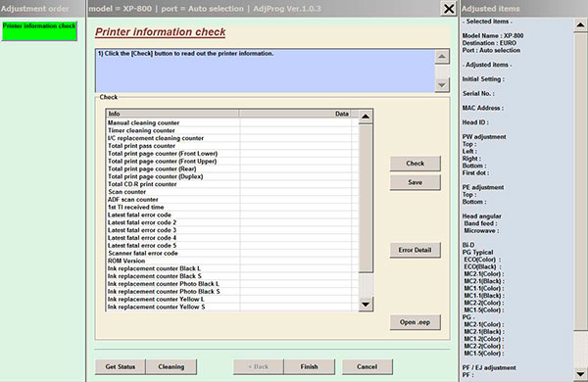Click the Head angular label
This screenshot has width=588, height=382.
click(482, 216)
